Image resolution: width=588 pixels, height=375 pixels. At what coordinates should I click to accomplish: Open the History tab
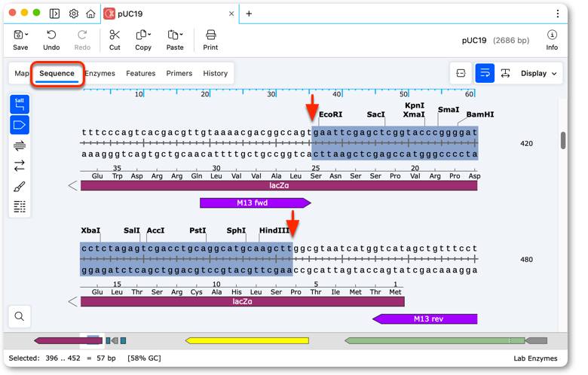tap(216, 74)
